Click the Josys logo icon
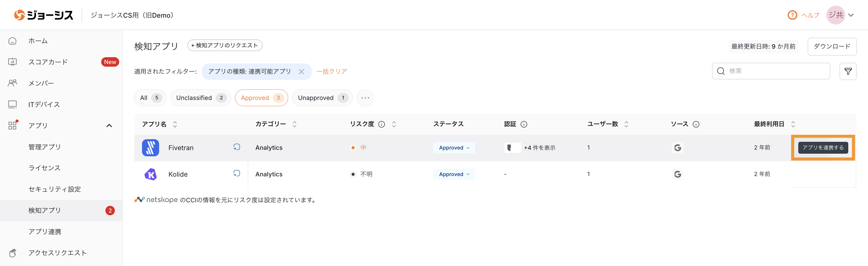 point(19,15)
